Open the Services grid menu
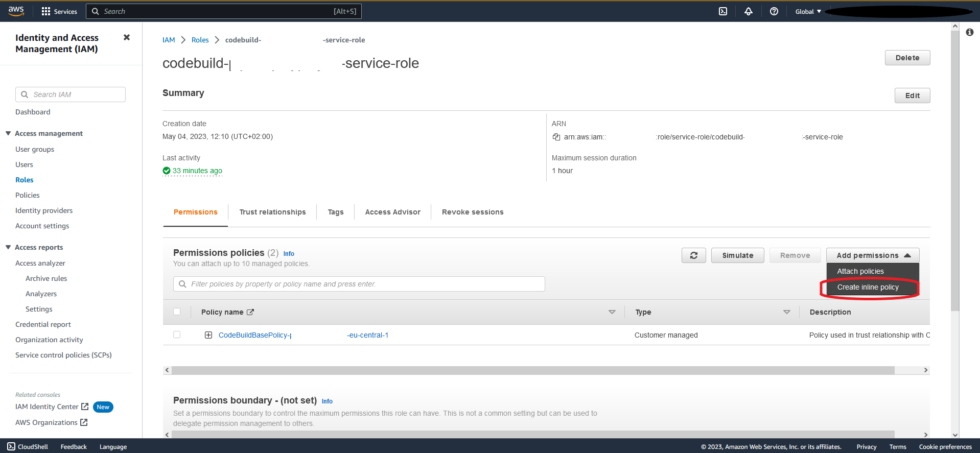The height and width of the screenshot is (453, 980). coord(59,11)
